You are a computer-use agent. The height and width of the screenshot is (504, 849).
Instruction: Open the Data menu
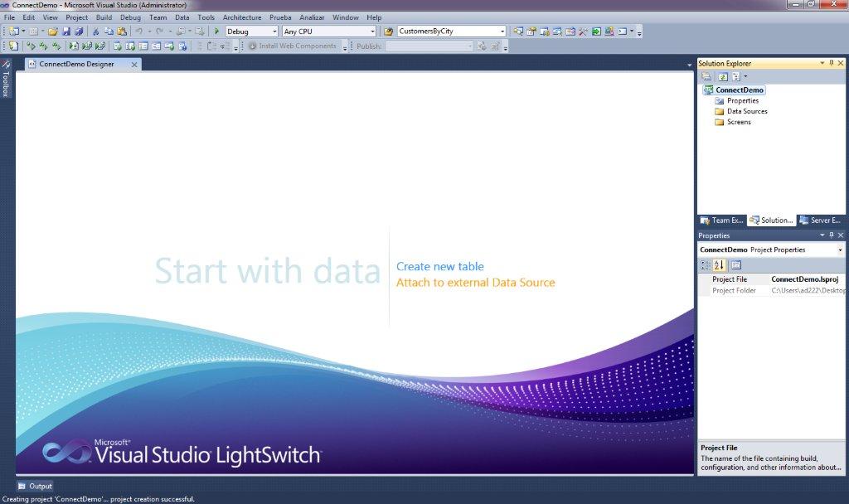[182, 17]
